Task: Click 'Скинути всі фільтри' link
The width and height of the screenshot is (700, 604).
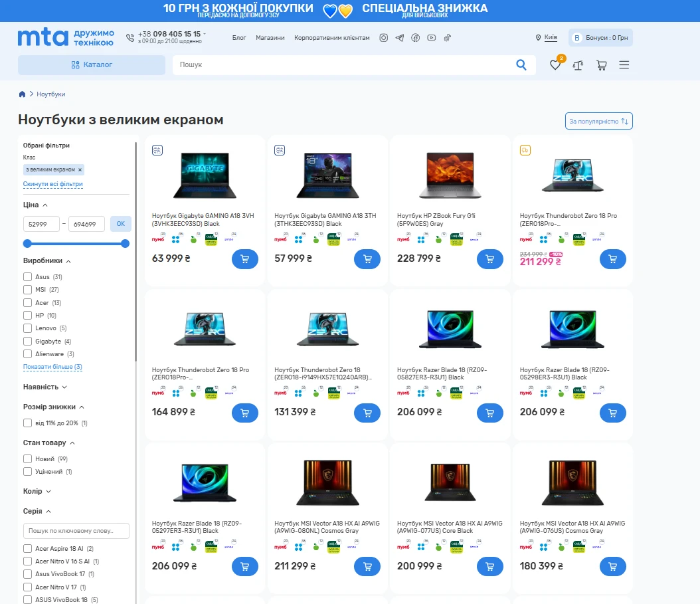Action: point(52,184)
